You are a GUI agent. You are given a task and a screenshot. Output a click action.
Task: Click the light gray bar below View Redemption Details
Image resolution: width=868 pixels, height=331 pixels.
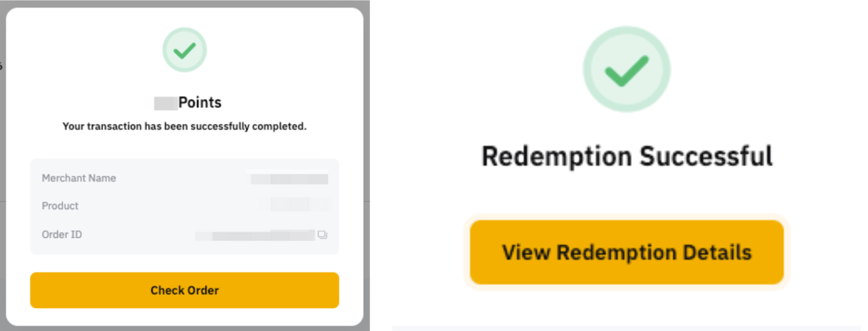[626, 328]
